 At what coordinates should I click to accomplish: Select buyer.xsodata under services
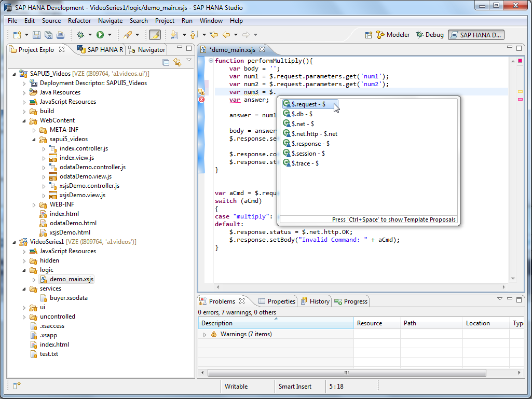(x=69, y=298)
